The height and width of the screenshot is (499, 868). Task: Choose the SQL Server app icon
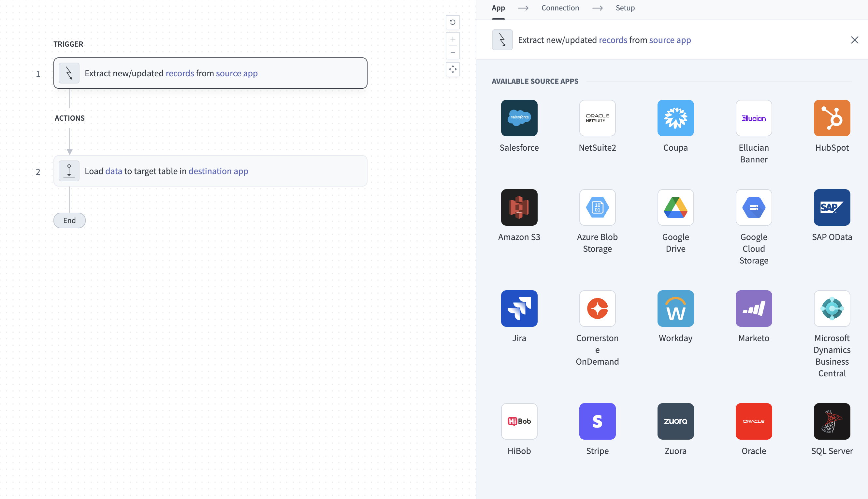click(832, 421)
